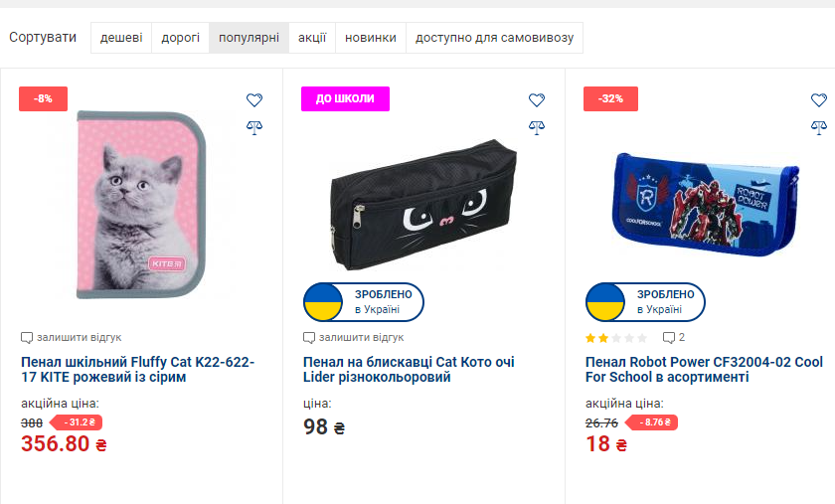Add Robot Power pencil case to wishlist

819,99
